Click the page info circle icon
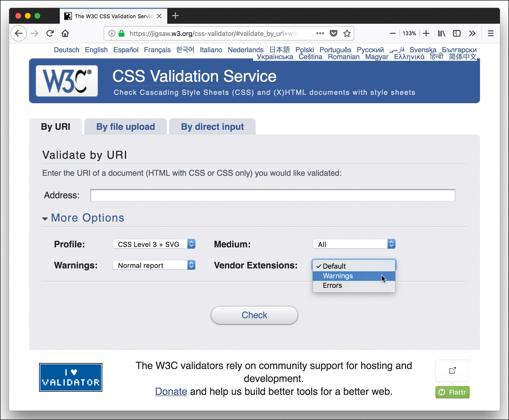 tap(111, 33)
